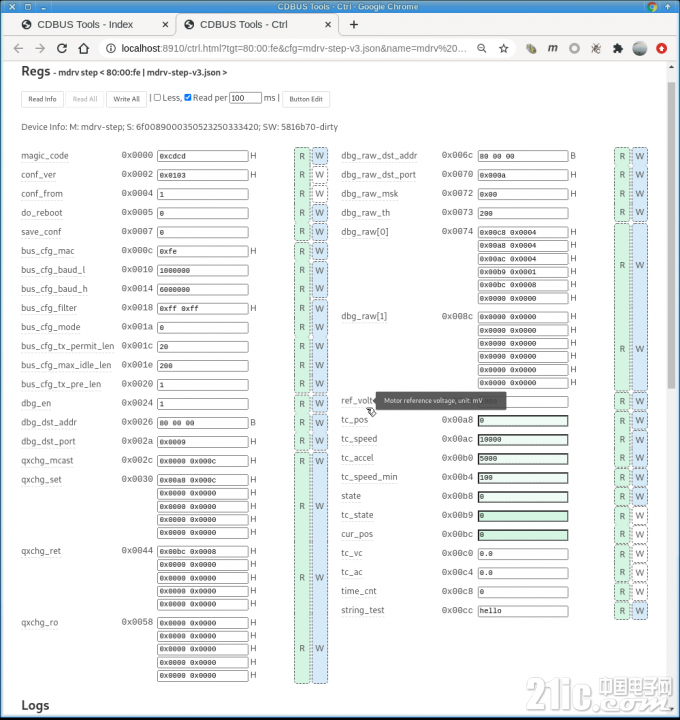
Task: Click R for the bus_cfg_mac register
Action: [302, 251]
